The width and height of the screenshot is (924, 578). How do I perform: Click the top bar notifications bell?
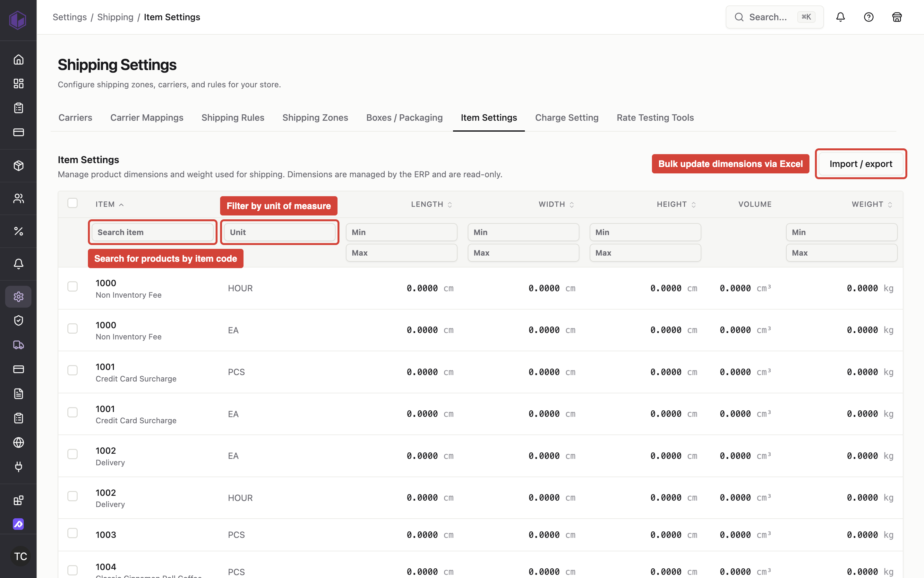(x=840, y=17)
